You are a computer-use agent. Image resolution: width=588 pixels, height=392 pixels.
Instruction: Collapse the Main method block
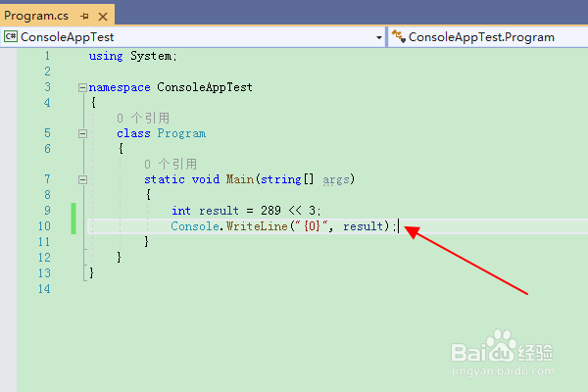82,179
